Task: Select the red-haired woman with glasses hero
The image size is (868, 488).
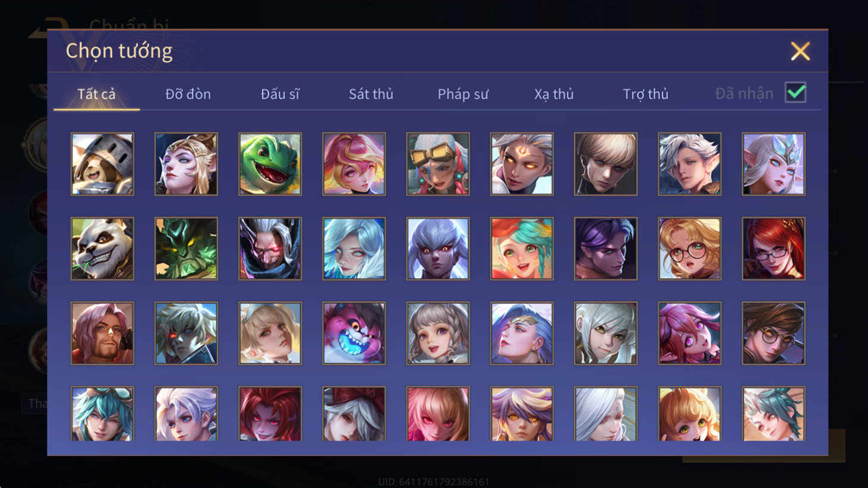Action: 774,248
